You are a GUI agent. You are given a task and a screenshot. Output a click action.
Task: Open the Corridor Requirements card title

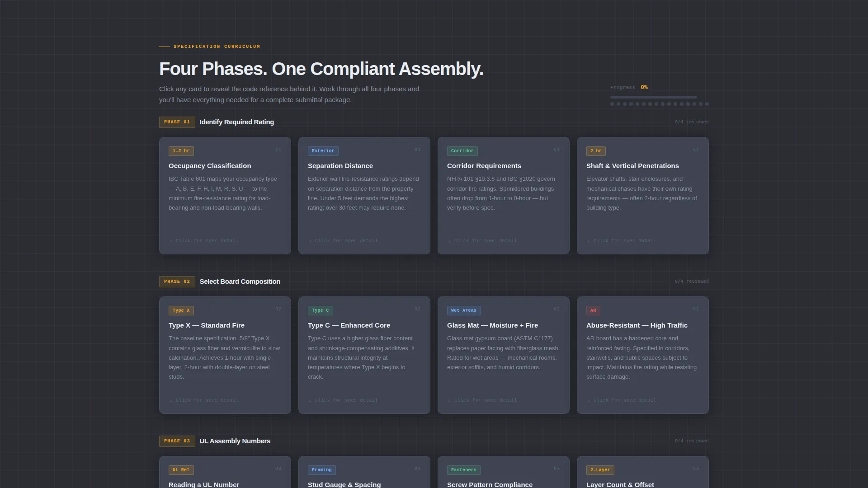484,166
